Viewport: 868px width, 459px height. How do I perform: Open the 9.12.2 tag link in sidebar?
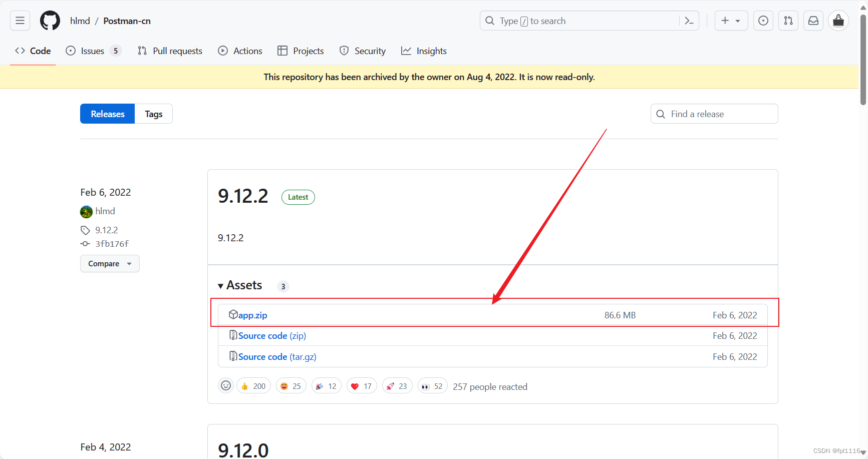point(107,230)
